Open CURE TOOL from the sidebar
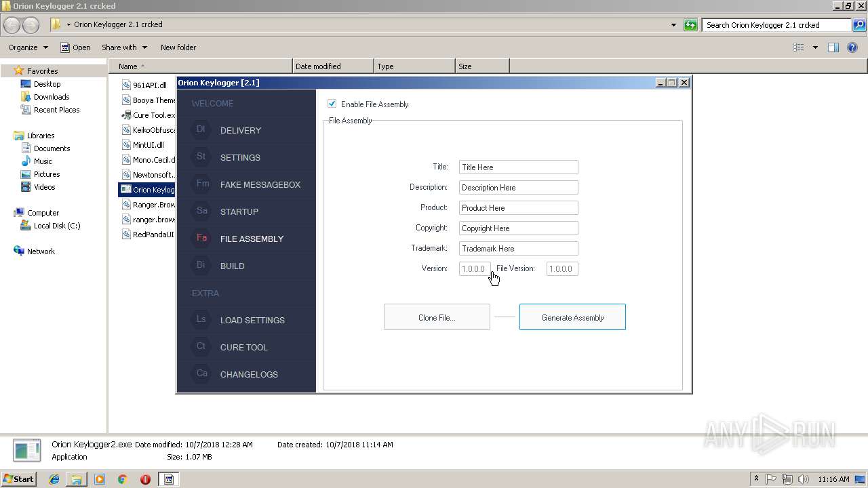This screenshot has width=868, height=488. pos(244,347)
